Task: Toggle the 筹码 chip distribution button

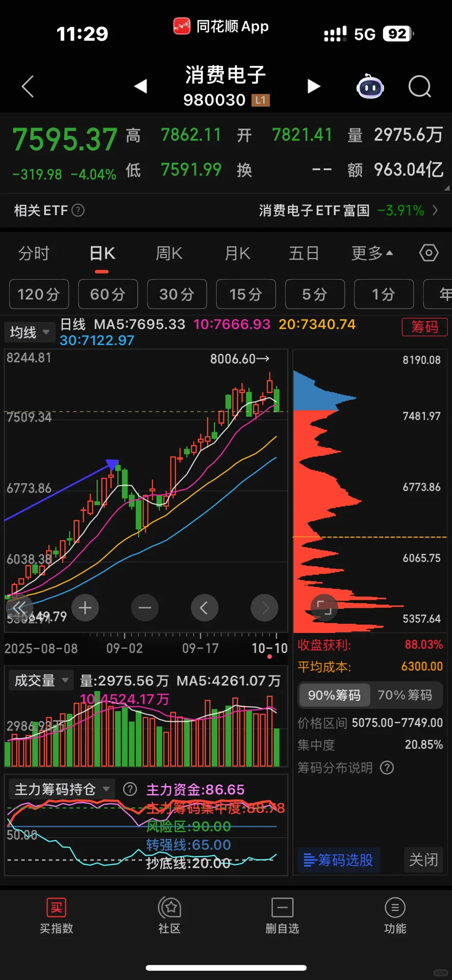Action: click(424, 327)
